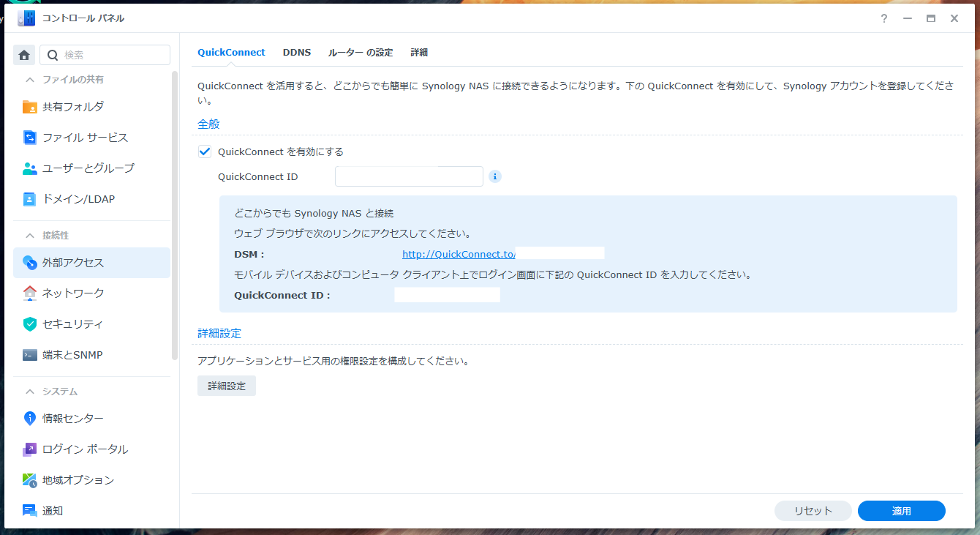980x535 pixels.
Task: Click the Control Panel window title icon
Action: 26,18
